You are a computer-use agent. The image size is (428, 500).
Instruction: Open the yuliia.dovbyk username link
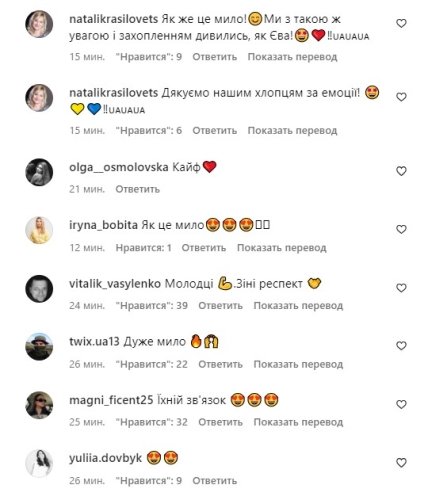pyautogui.click(x=105, y=458)
